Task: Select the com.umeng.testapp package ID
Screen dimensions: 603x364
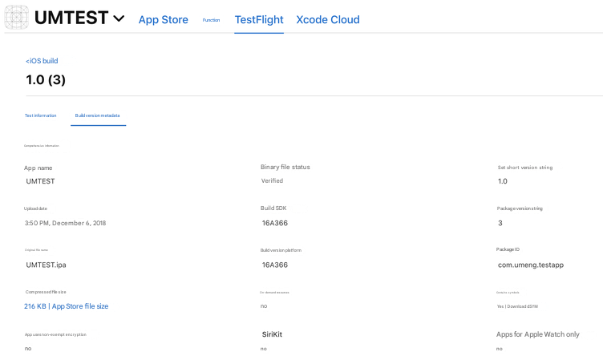Action: [x=531, y=265]
